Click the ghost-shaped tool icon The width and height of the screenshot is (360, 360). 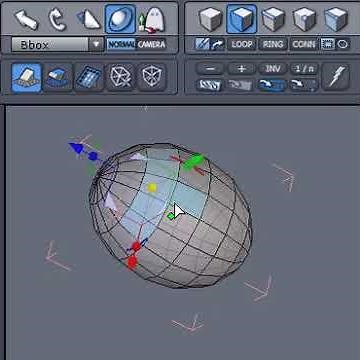point(152,20)
